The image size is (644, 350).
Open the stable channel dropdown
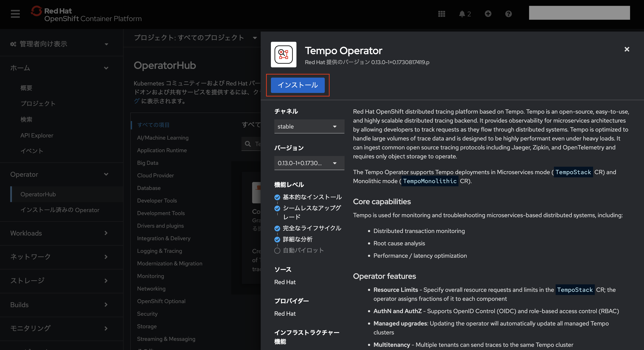(309, 126)
